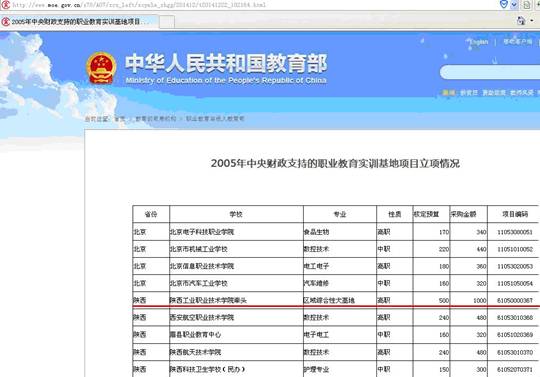Click the 省份 column header

coord(151,214)
